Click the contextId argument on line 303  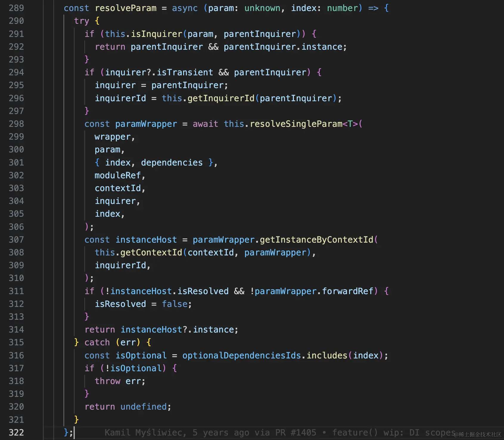point(118,188)
